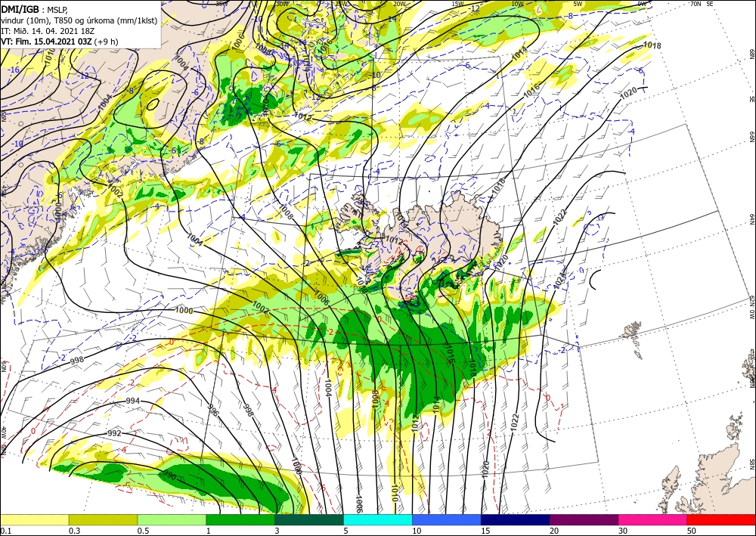Click the 'IT: Mið. 14. 04. 2021 18Z' line
This screenshot has height=536, width=756.
point(47,31)
